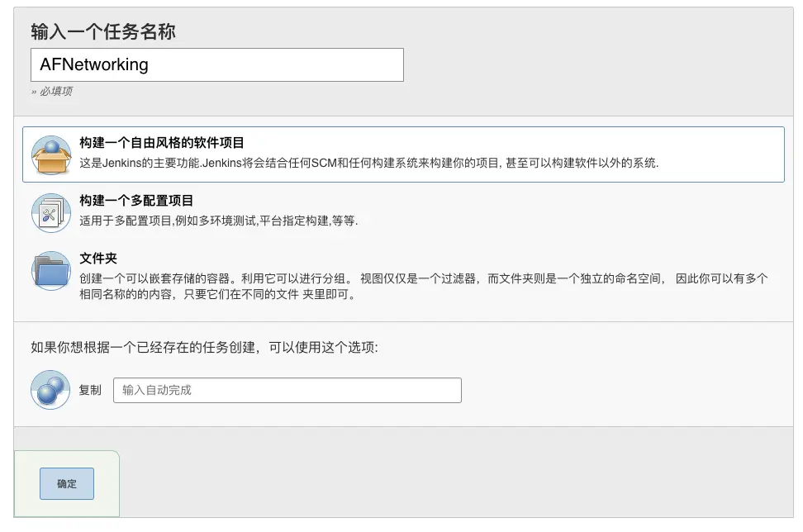Focus the AFNetworking task name field

tap(217, 64)
